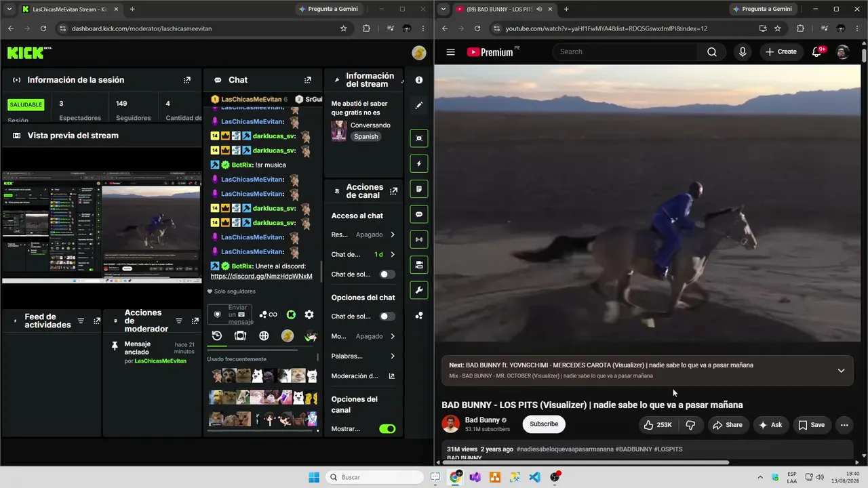This screenshot has width=868, height=488.
Task: Pop out the Chat panel
Action: coord(308,80)
